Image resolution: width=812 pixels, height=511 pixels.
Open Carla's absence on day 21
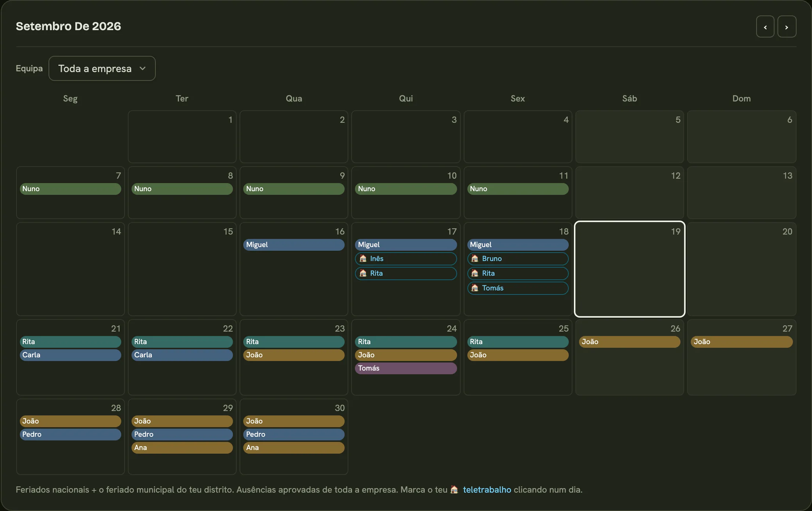pos(70,355)
